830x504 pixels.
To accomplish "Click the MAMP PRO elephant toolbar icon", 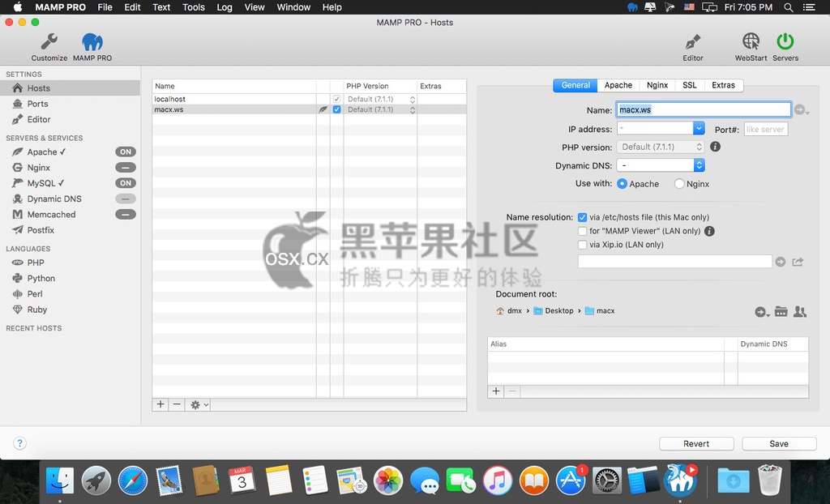I will (92, 42).
